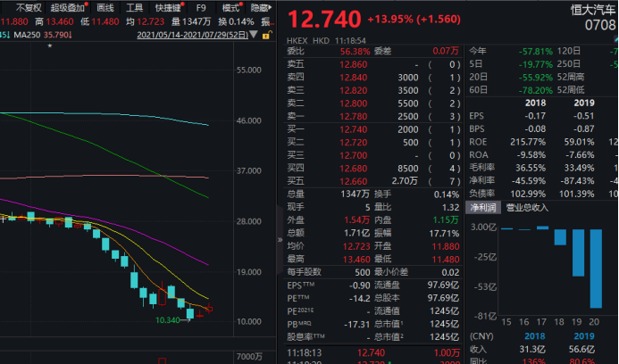This screenshot has width=619, height=364.
Task: Click the year 19 net profit bar
Action: pyautogui.click(x=578, y=252)
